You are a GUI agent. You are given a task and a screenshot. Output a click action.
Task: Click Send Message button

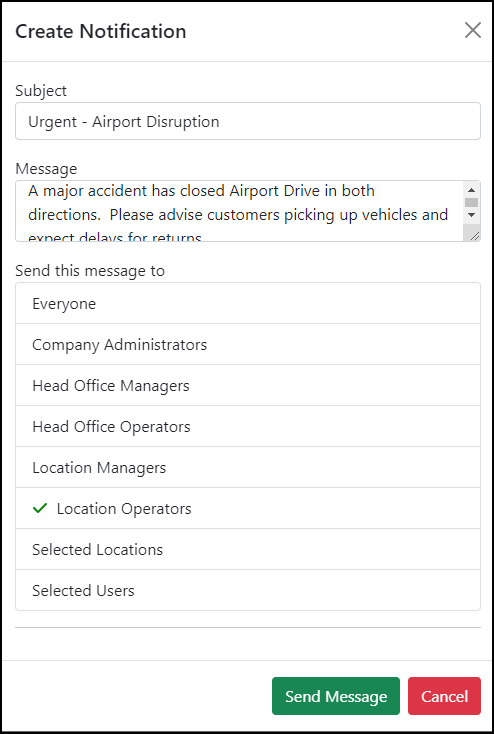pyautogui.click(x=336, y=696)
